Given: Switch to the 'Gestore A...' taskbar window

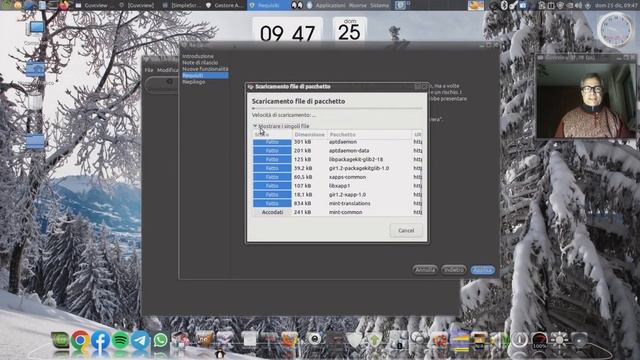Looking at the screenshot, I should coord(224,5).
